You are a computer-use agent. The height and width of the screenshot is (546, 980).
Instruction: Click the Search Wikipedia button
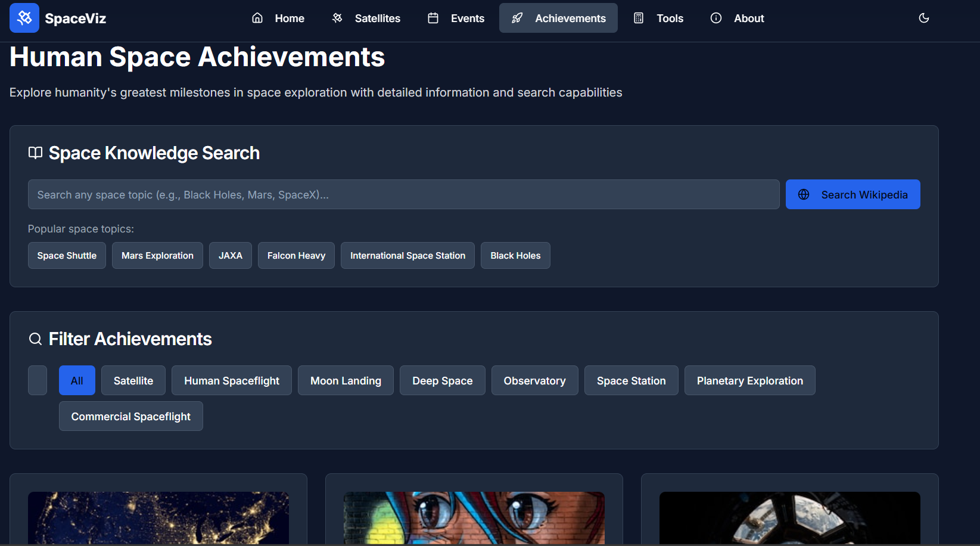click(853, 194)
